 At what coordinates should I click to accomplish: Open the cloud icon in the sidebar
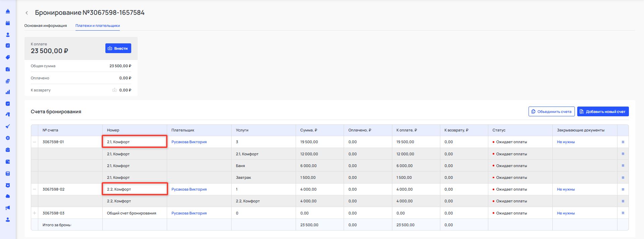point(8,196)
